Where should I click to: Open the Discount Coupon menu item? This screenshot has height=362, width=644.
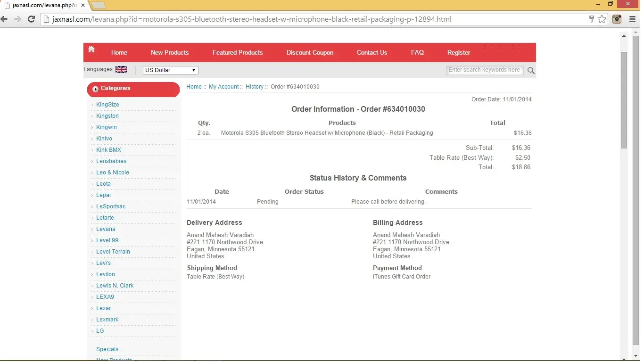tap(310, 52)
